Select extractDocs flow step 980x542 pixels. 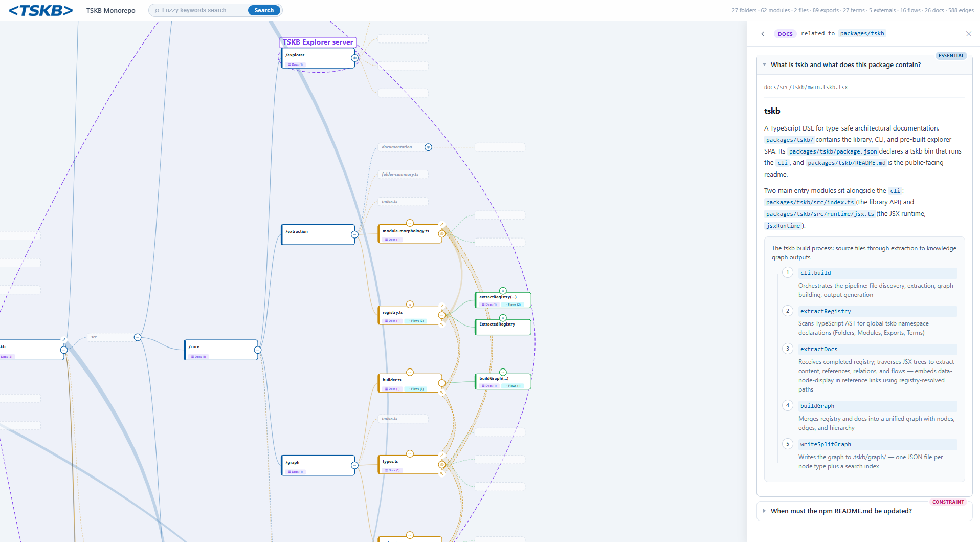click(878, 350)
